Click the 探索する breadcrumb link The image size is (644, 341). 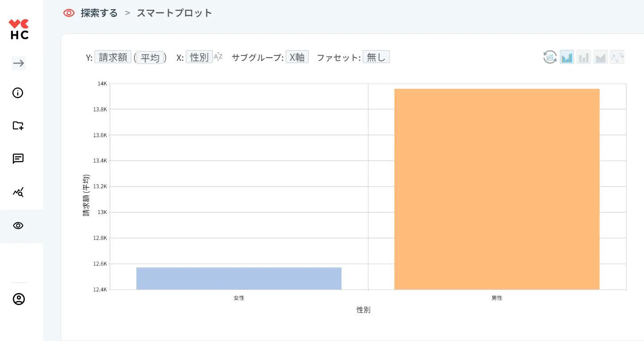(x=99, y=13)
